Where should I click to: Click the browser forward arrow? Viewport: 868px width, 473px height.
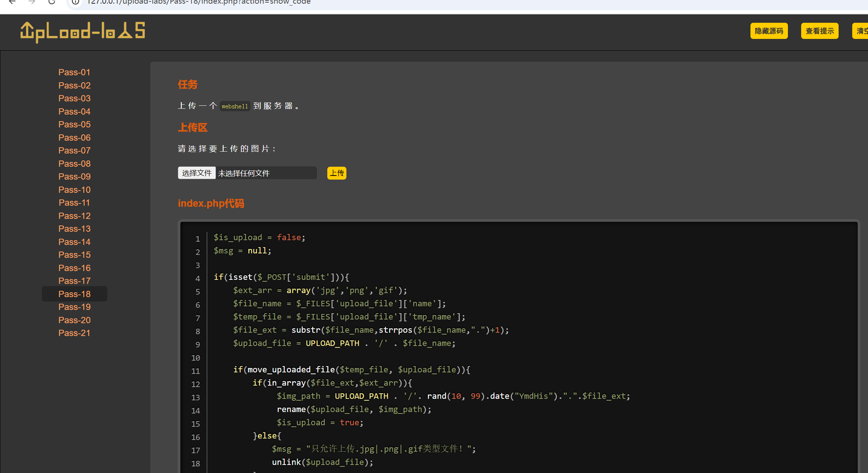pos(32,2)
